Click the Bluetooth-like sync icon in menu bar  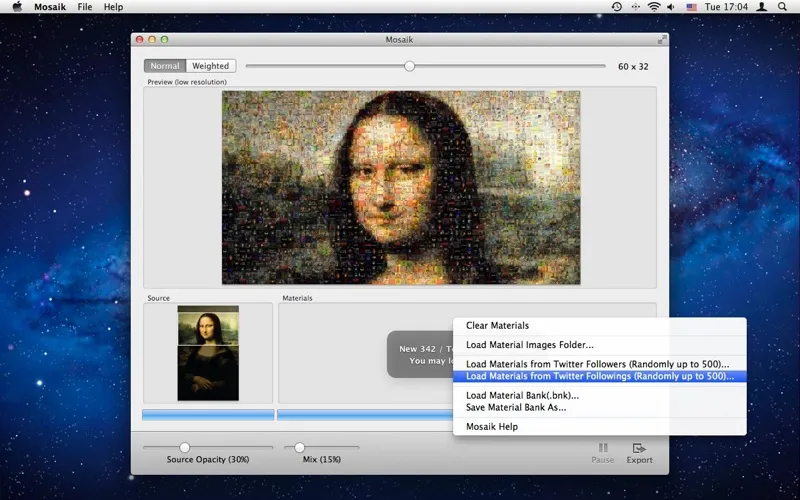click(x=635, y=7)
